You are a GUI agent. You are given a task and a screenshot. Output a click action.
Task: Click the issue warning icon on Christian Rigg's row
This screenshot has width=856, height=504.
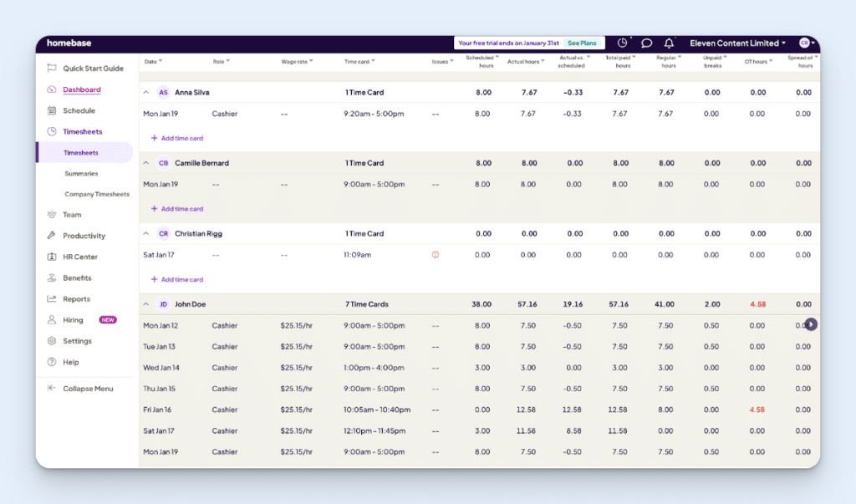click(434, 255)
